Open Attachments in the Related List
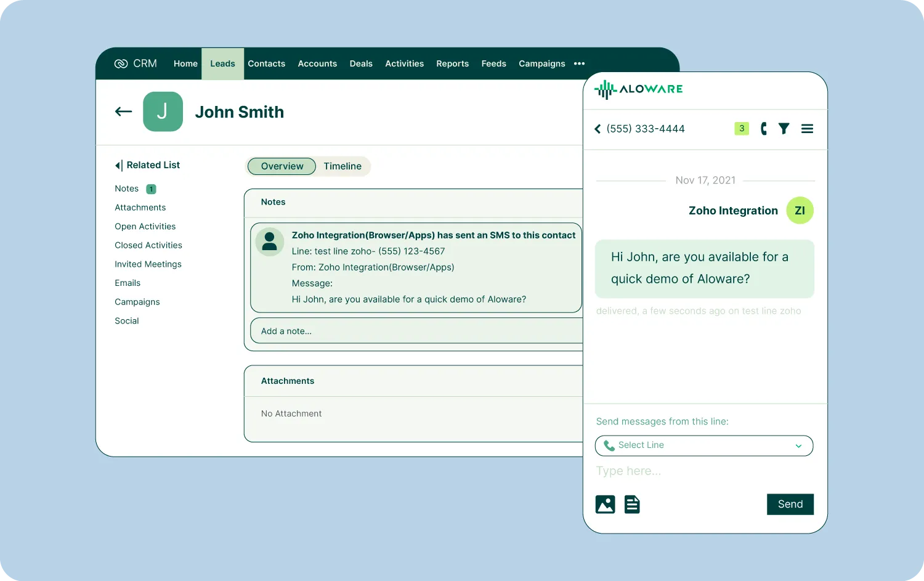This screenshot has width=924, height=581. (x=140, y=208)
